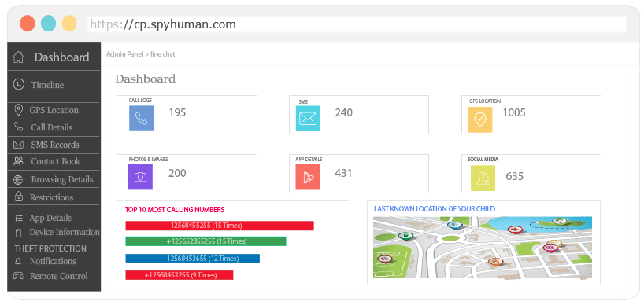This screenshot has height=305, width=644.
Task: Click the Timeline clock icon
Action: 18,84
